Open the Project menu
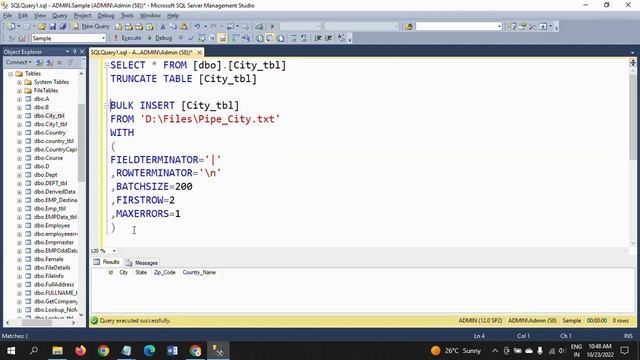Viewport: 640px width, 360px height. [82, 16]
